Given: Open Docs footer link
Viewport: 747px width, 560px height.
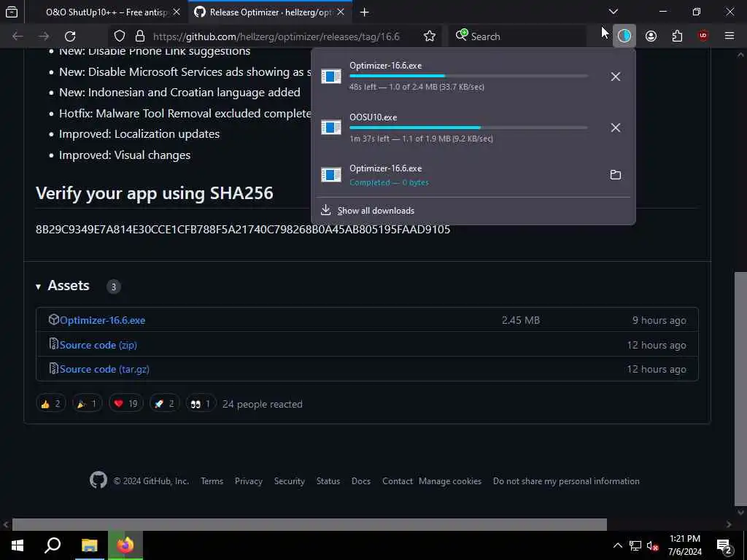Looking at the screenshot, I should coord(360,481).
